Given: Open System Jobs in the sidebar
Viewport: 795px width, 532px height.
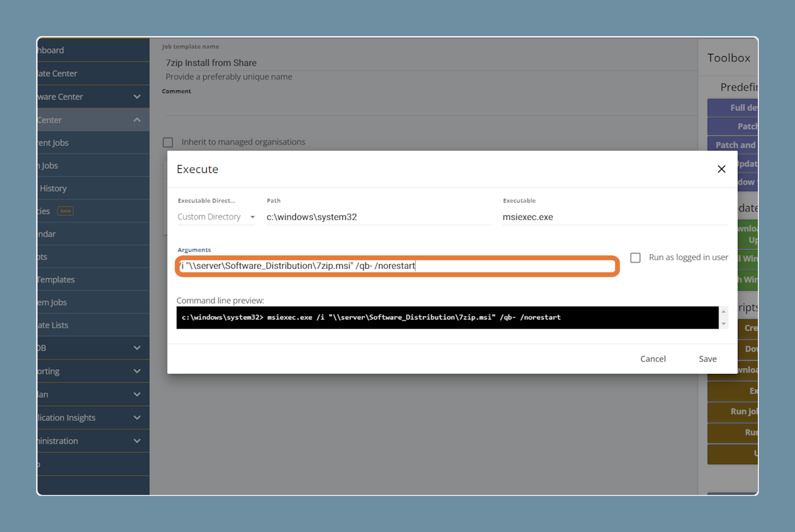Looking at the screenshot, I should (93, 302).
